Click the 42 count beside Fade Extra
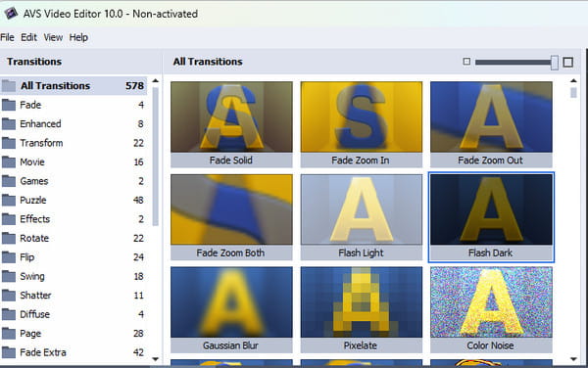588x368 pixels. point(138,352)
